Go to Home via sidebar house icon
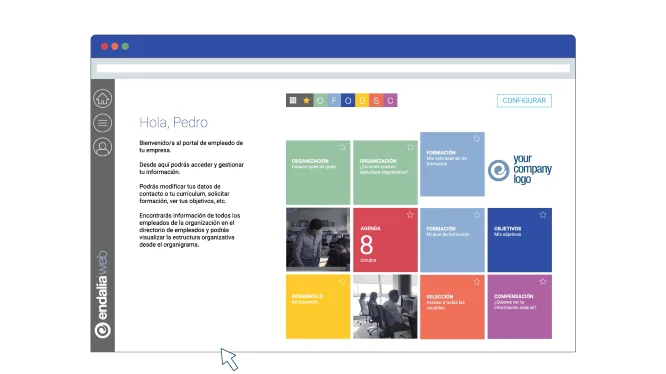Viewport: 666px width, 374px height. (102, 98)
